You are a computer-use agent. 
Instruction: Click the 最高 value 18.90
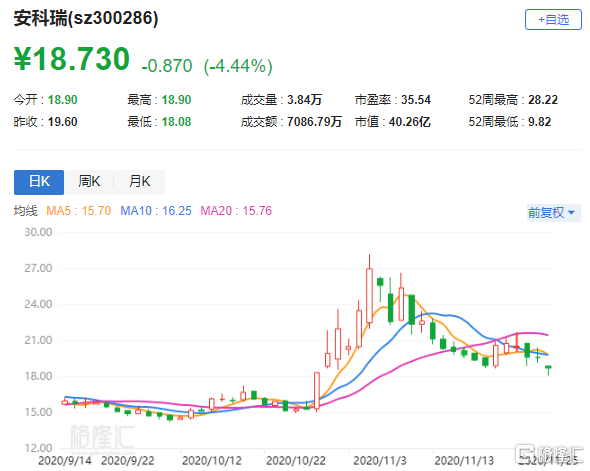(x=176, y=100)
